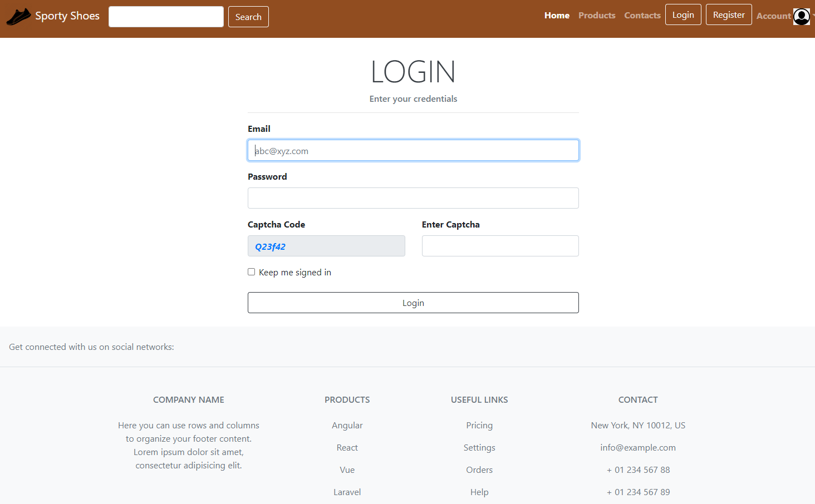This screenshot has height=504, width=815.
Task: Open the Pricing footer link
Action: point(479,426)
